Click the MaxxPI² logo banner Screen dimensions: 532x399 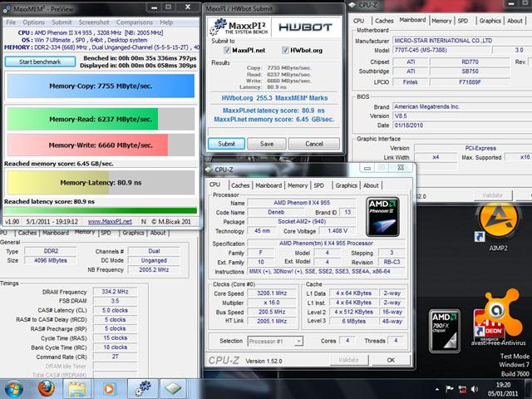coord(239,27)
